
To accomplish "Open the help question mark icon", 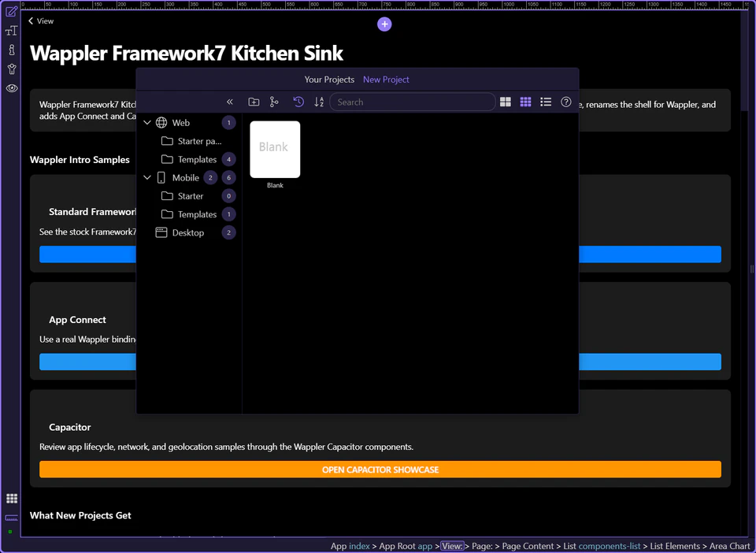I will pos(566,102).
